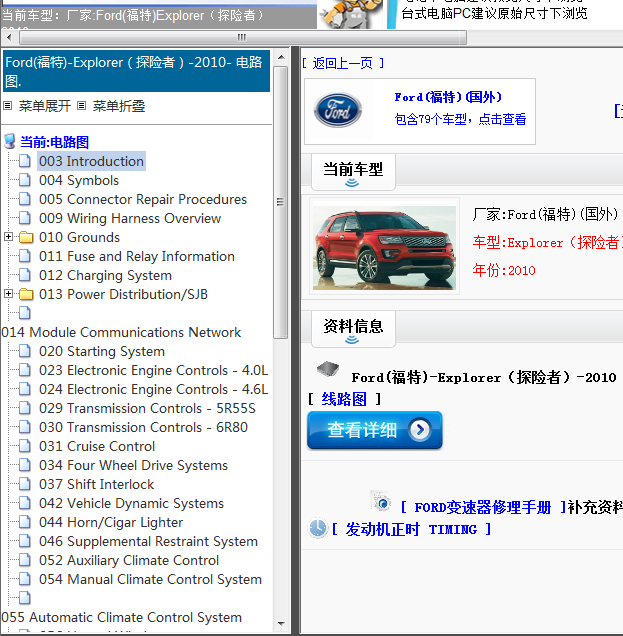The height and width of the screenshot is (636, 623).
Task: Click scroll left arrow on horizontal scrollbar
Action: 9,38
